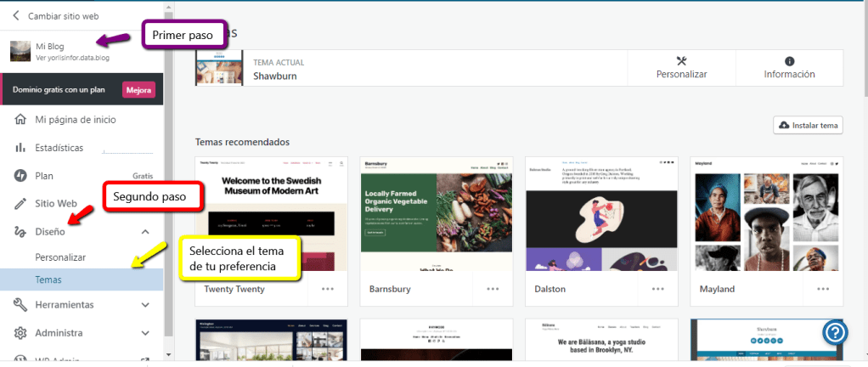Click the pink Mejora upgrade button
The width and height of the screenshot is (868, 367).
pos(138,90)
